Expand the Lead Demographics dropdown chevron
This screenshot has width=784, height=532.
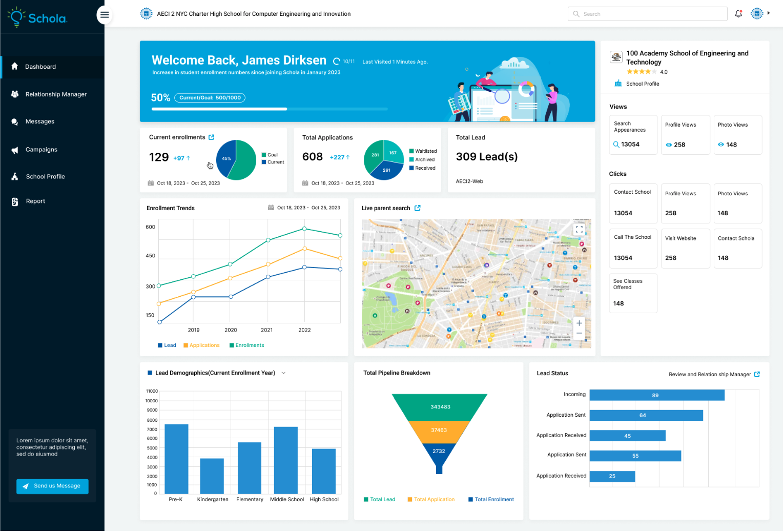[283, 373]
